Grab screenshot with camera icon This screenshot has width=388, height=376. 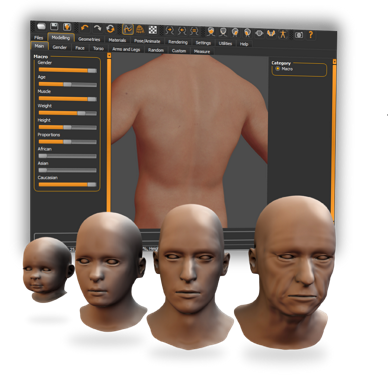point(299,34)
